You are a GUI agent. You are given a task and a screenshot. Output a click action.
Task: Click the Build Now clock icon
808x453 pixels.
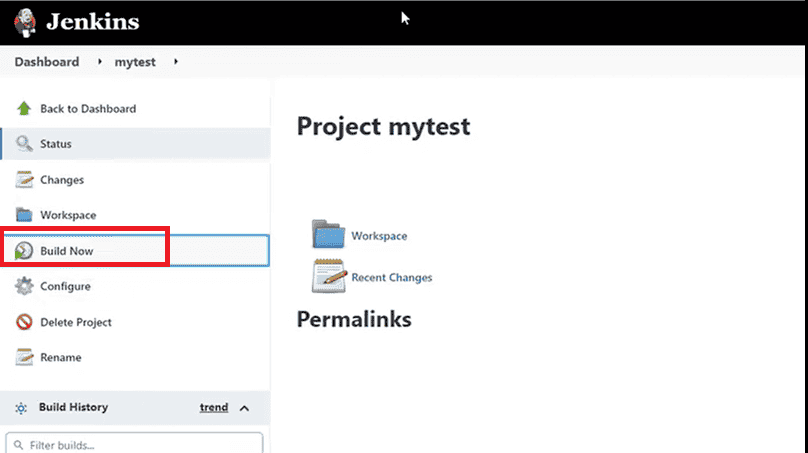click(x=24, y=251)
